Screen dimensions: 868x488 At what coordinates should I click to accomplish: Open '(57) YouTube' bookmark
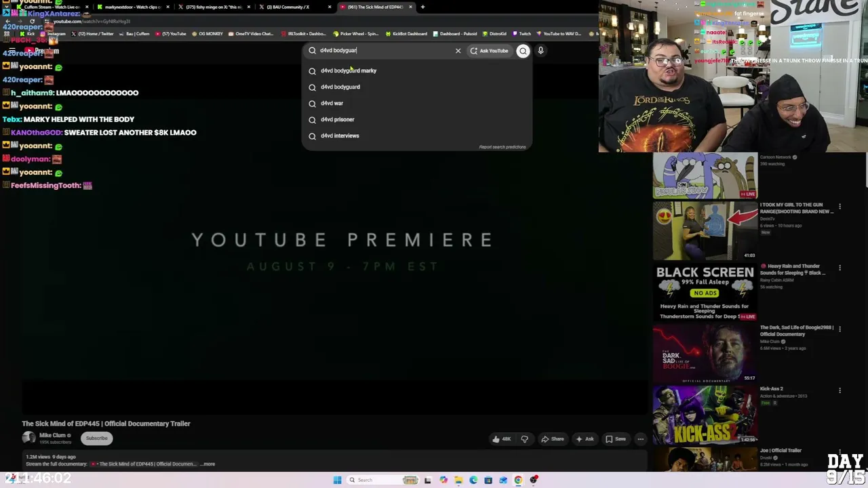click(x=171, y=33)
